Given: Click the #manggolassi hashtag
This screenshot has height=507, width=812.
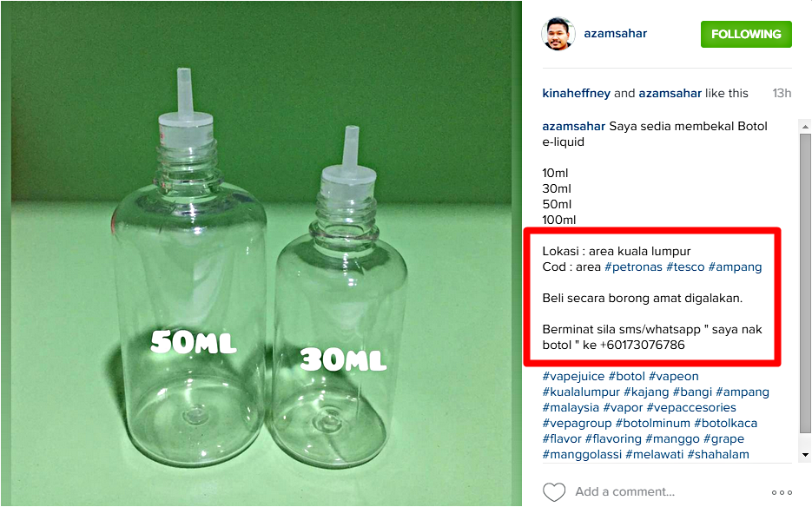Looking at the screenshot, I should 582,455.
